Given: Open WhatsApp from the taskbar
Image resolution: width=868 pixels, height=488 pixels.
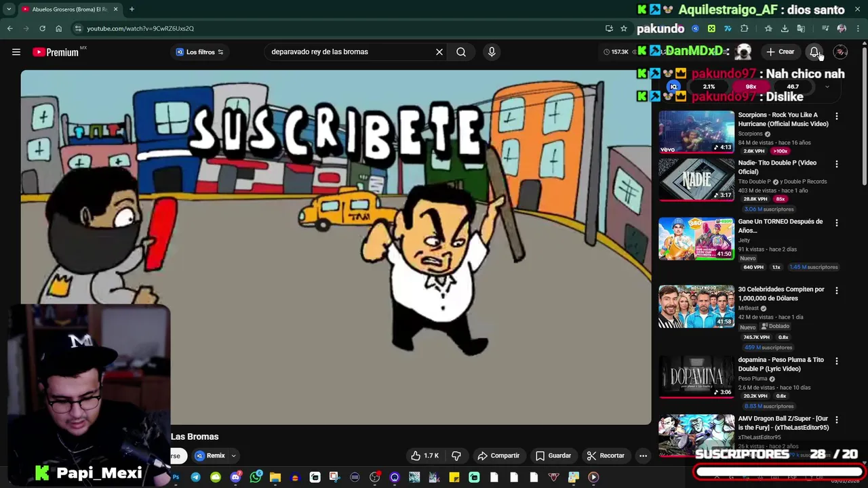Looking at the screenshot, I should coord(255,477).
